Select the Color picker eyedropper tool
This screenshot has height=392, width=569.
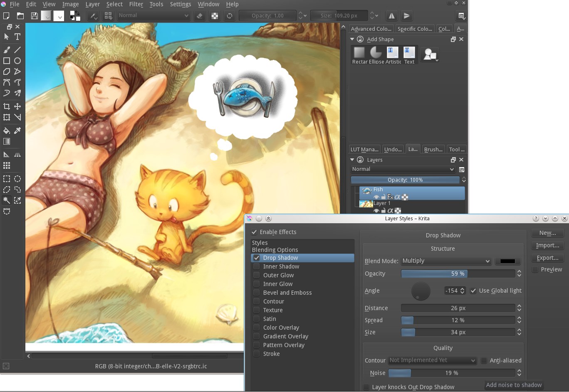click(x=17, y=131)
